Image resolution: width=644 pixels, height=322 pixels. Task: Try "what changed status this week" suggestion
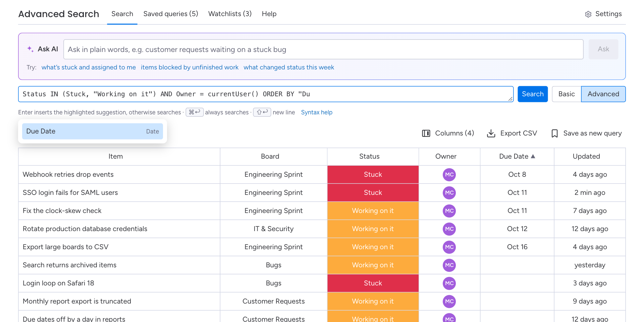(x=289, y=67)
